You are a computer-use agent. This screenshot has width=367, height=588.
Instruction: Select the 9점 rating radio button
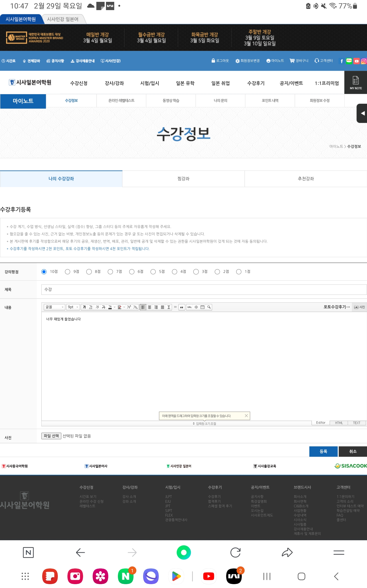(67, 272)
